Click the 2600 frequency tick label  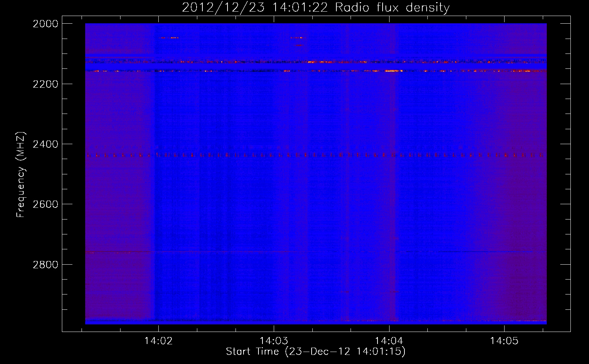[x=46, y=204]
